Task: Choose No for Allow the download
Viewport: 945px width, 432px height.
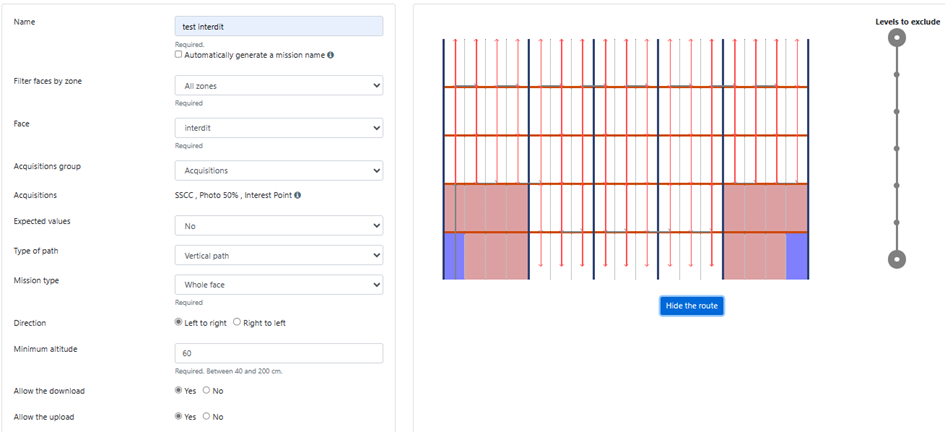Action: click(x=207, y=391)
